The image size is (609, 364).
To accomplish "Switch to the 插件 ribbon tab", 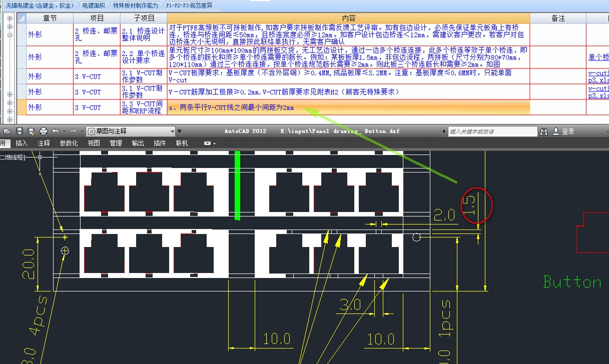I will (x=160, y=143).
